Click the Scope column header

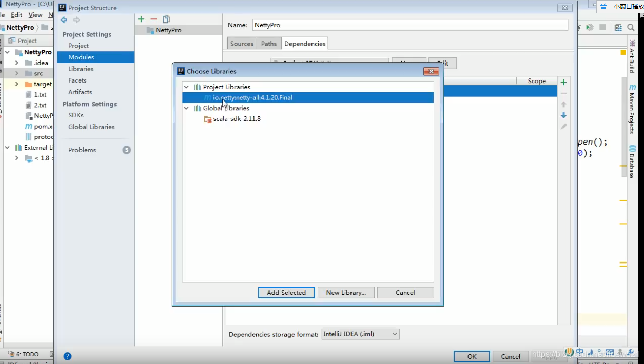coord(537,81)
